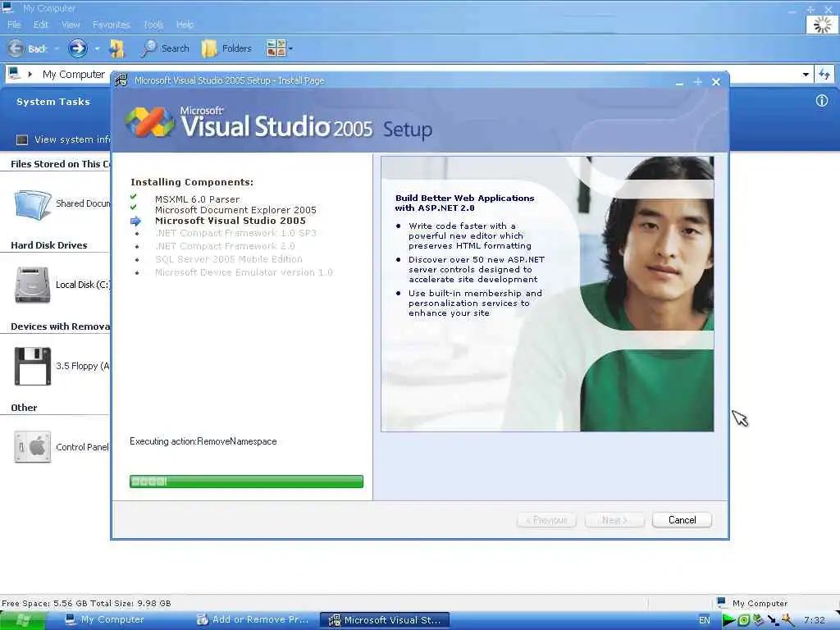Click the Search toolbar button

click(x=165, y=48)
